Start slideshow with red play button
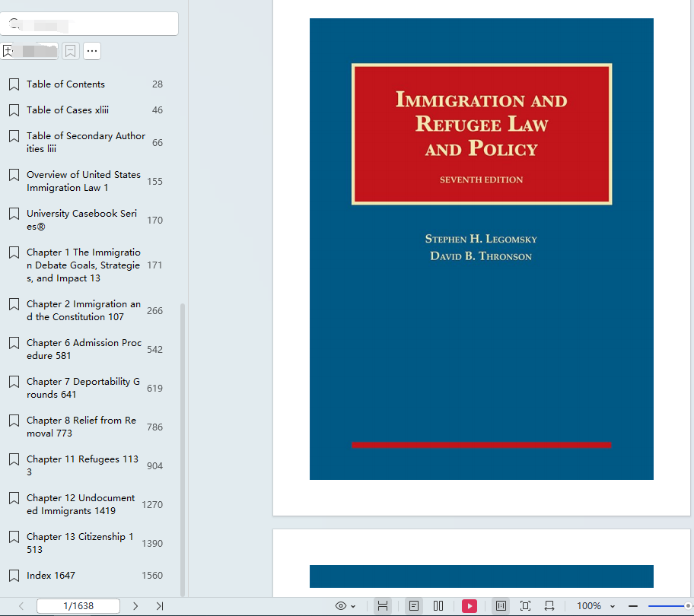The height and width of the screenshot is (616, 694). point(470,606)
